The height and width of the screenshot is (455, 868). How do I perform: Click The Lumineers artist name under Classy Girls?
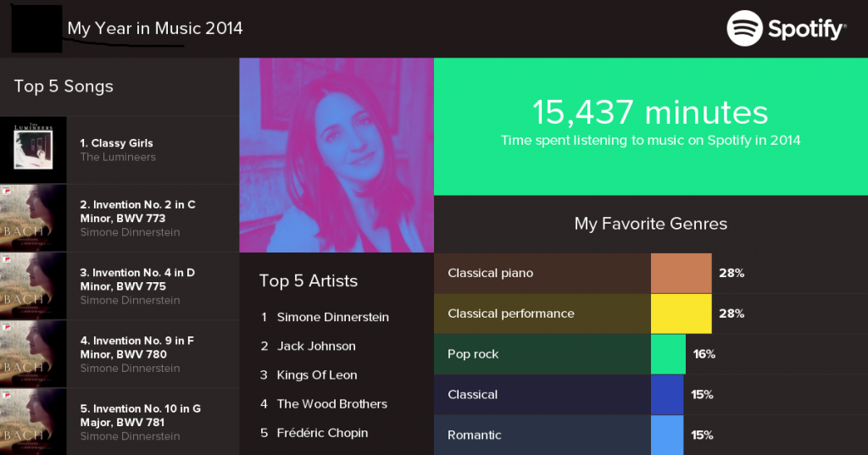[118, 158]
